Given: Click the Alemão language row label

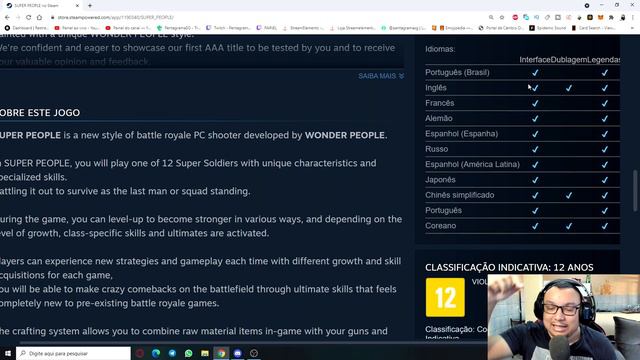Looking at the screenshot, I should coord(439,118).
